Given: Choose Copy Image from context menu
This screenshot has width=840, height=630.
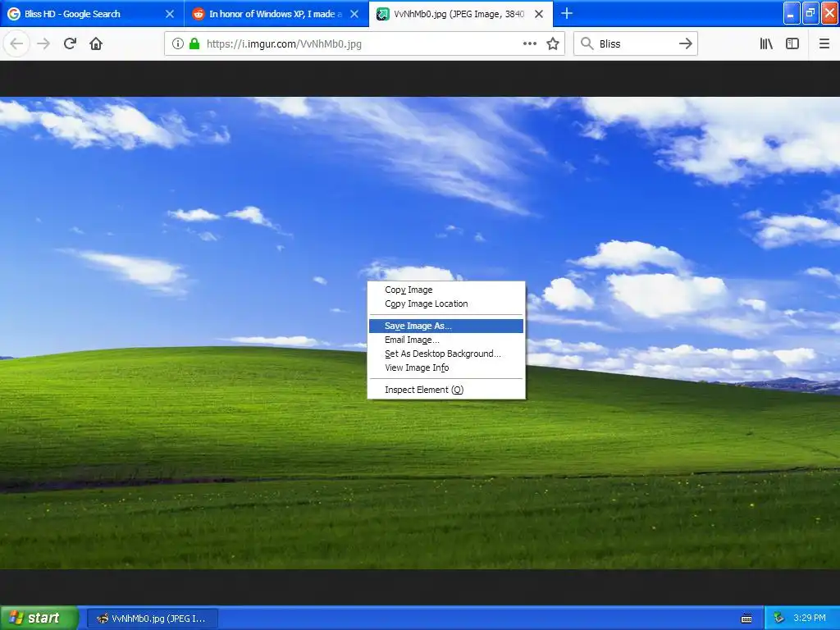Looking at the screenshot, I should click(x=446, y=290).
